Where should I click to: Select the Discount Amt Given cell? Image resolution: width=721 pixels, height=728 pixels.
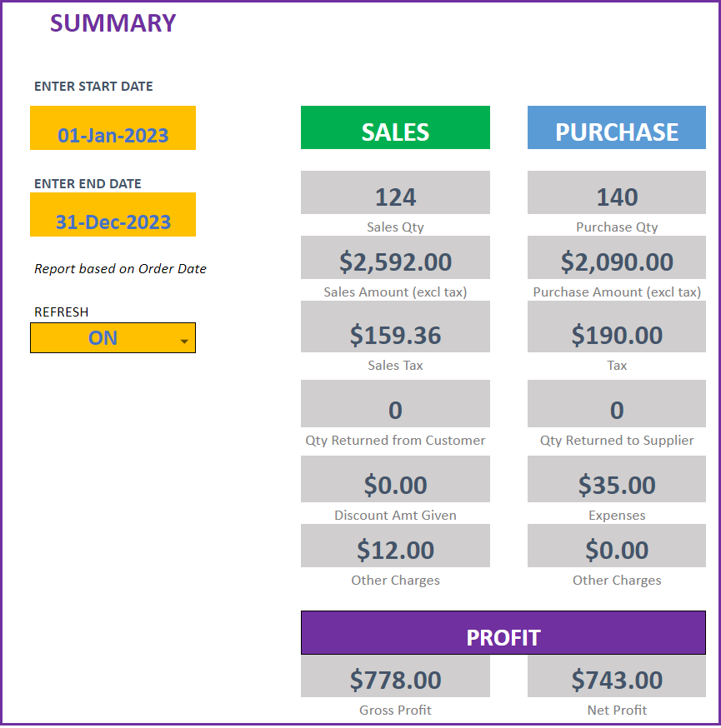tap(395, 479)
